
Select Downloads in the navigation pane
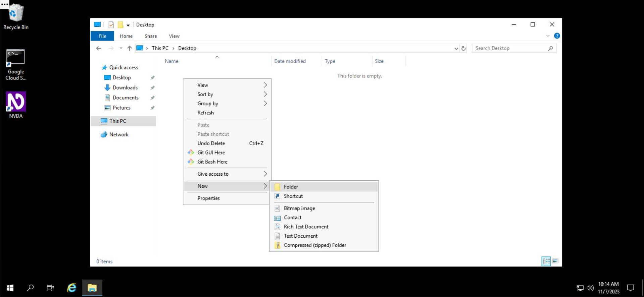click(x=125, y=87)
